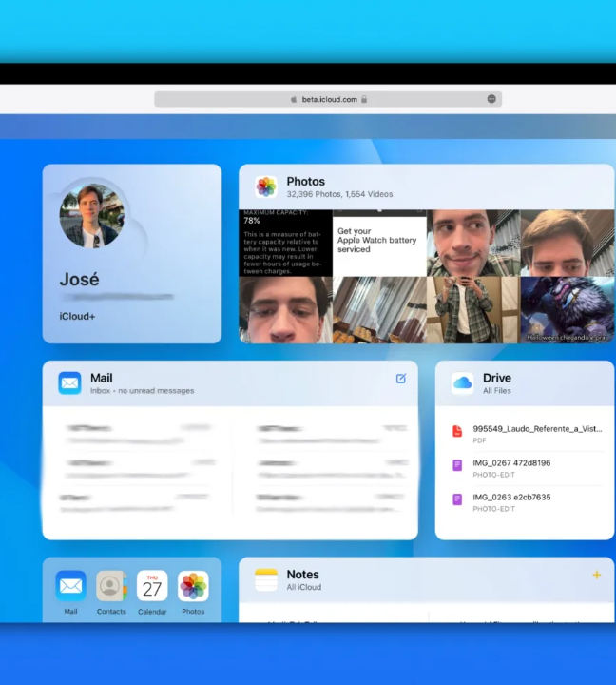
Task: Create a new note with plus icon
Action: pos(596,575)
